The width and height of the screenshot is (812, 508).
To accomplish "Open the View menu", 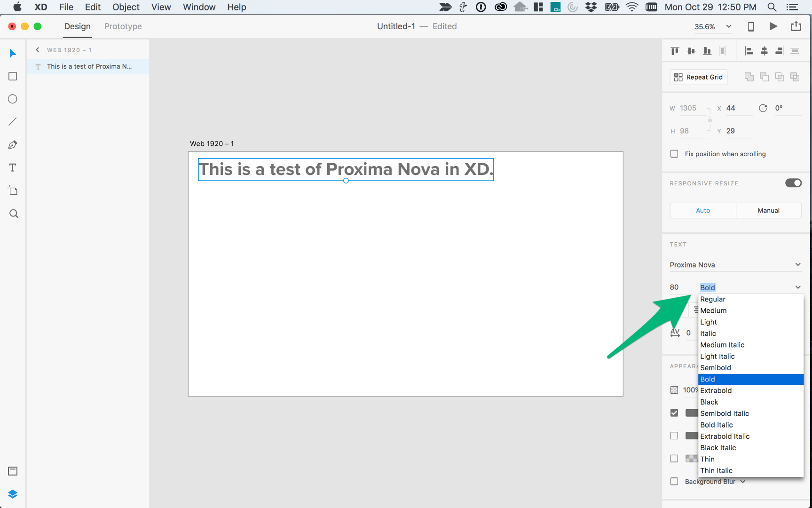I will click(x=161, y=7).
